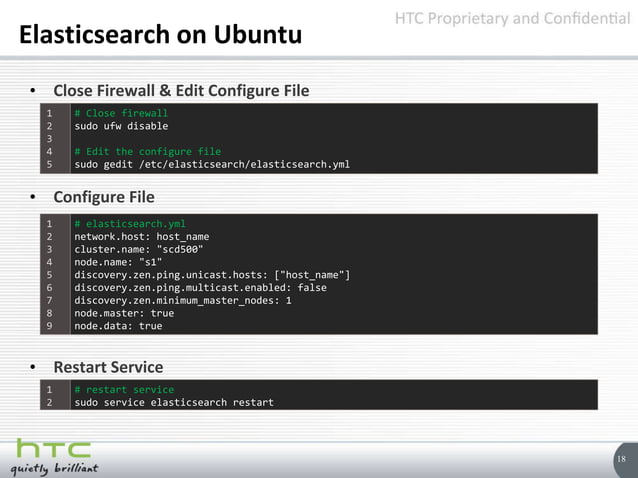The height and width of the screenshot is (478, 638).
Task: Select the slide title "Elasticsearch on Ubuntu"
Action: tap(161, 34)
